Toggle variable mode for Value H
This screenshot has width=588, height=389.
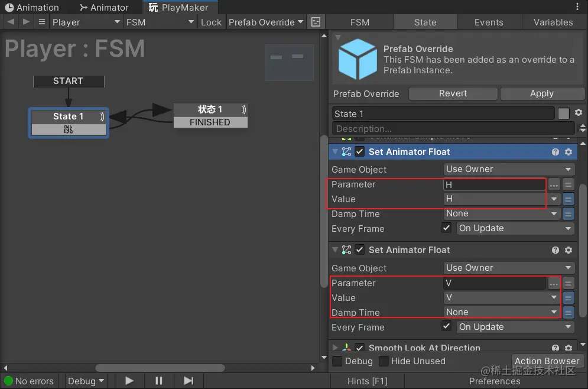pos(568,199)
